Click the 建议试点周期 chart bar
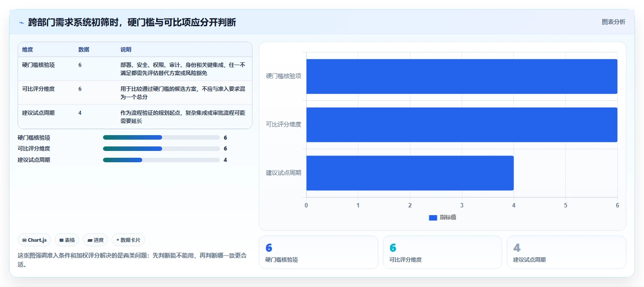Screen dimensions: 644x287 tap(410, 173)
